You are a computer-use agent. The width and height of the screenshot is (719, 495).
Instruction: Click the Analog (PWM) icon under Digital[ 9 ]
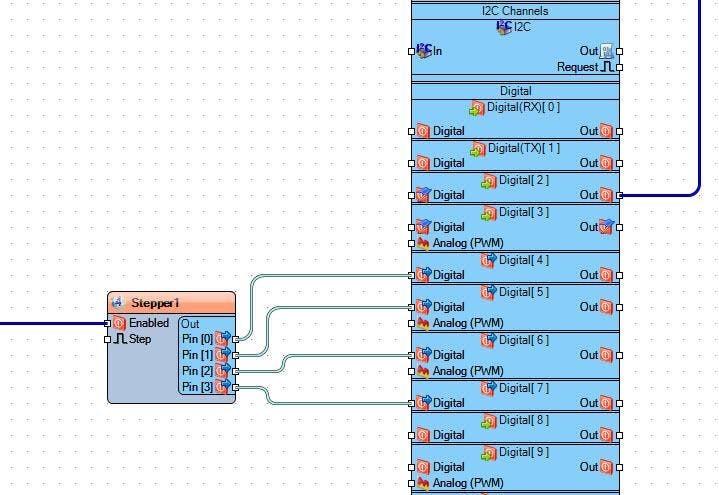423,483
